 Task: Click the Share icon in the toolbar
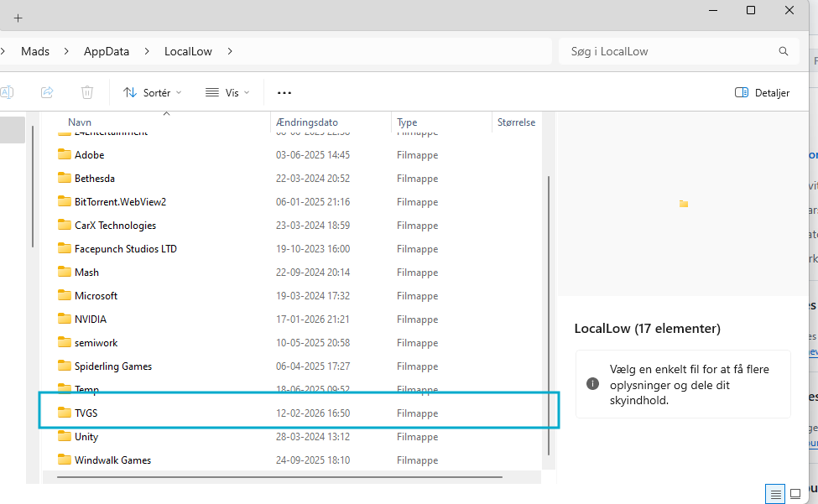(47, 92)
